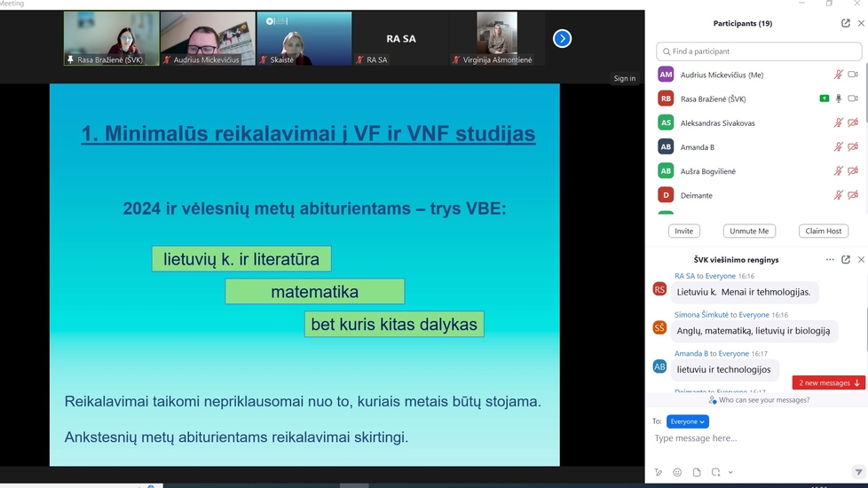Select Aleksandras Sivakovas participant row

pyautogui.click(x=757, y=122)
